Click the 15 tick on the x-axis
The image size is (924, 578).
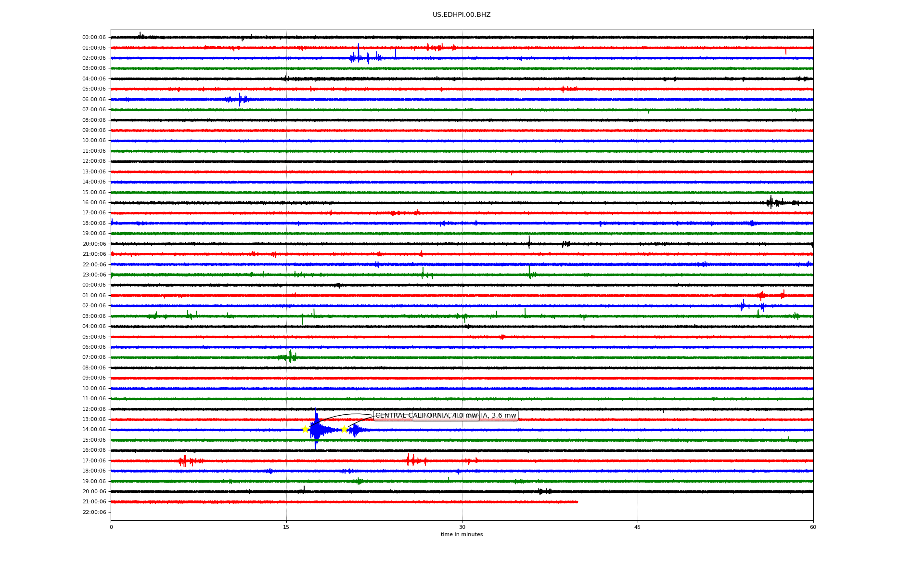point(286,527)
